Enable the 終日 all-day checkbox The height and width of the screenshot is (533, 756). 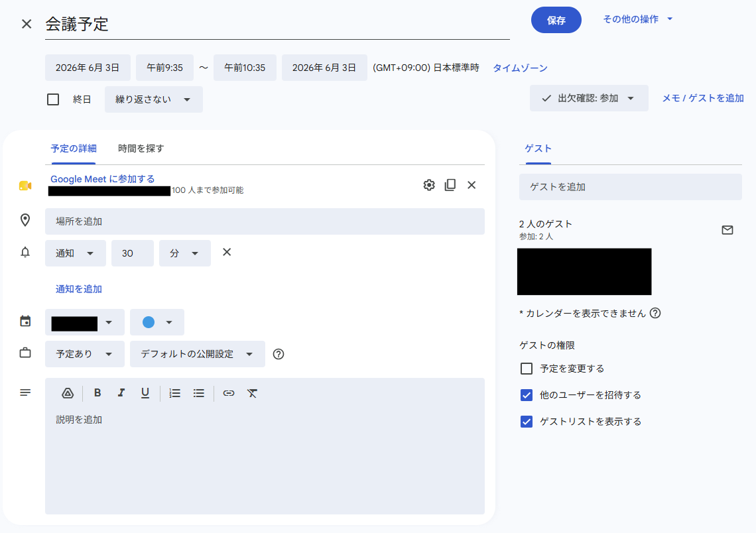click(53, 99)
